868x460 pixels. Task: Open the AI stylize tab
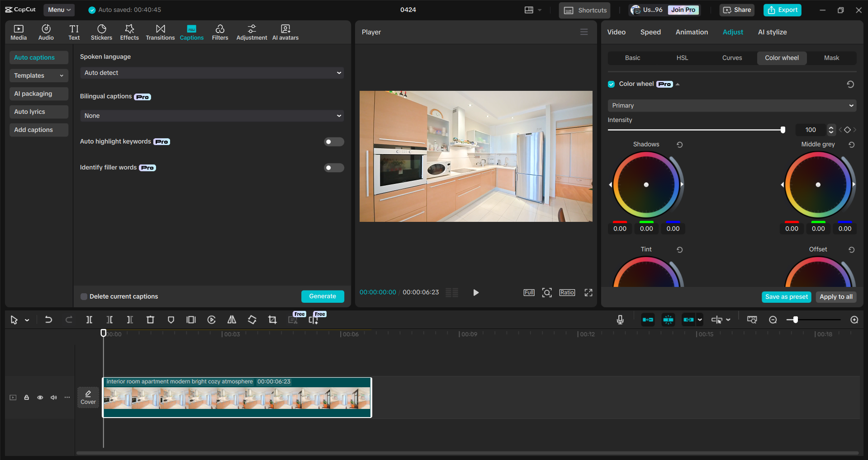[x=772, y=32]
